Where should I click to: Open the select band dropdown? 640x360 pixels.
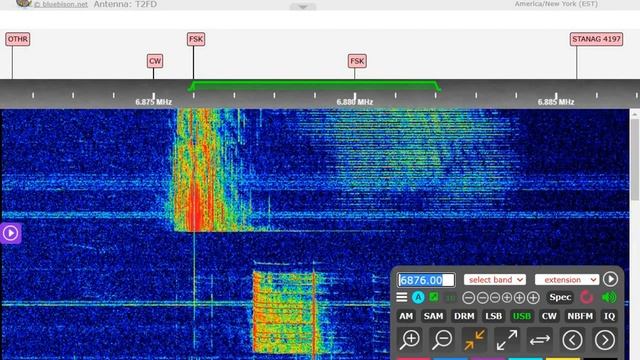[495, 280]
